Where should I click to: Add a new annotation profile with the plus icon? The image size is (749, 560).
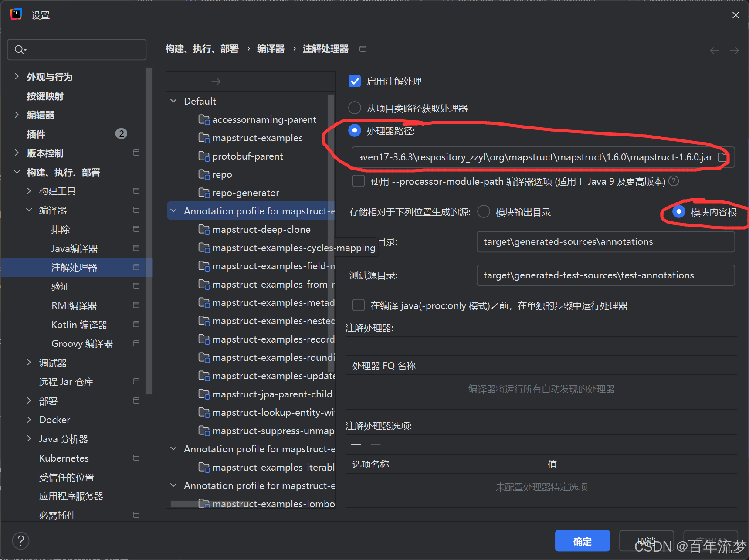click(176, 81)
